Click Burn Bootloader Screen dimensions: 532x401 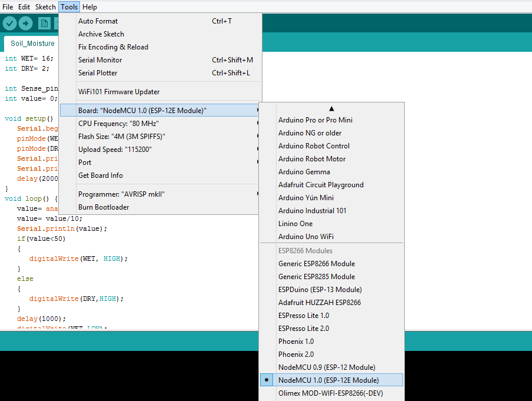pos(104,207)
